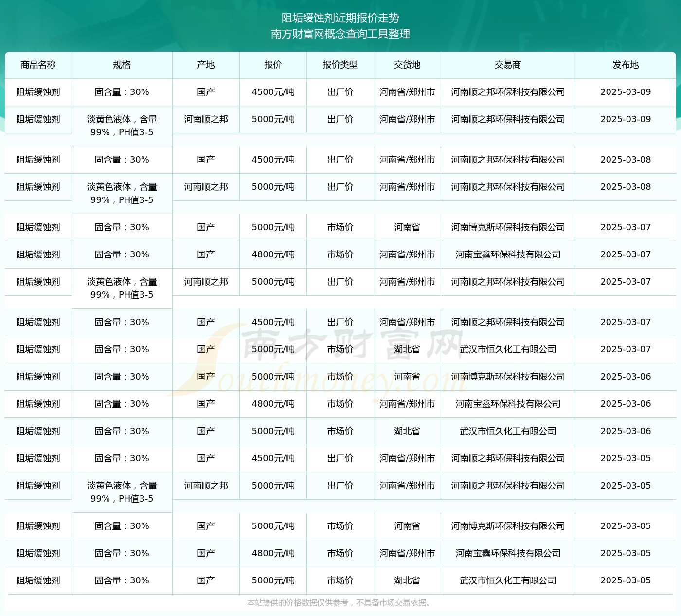Select the 发布地 column header
Image resolution: width=681 pixels, height=616 pixels.
pos(626,65)
